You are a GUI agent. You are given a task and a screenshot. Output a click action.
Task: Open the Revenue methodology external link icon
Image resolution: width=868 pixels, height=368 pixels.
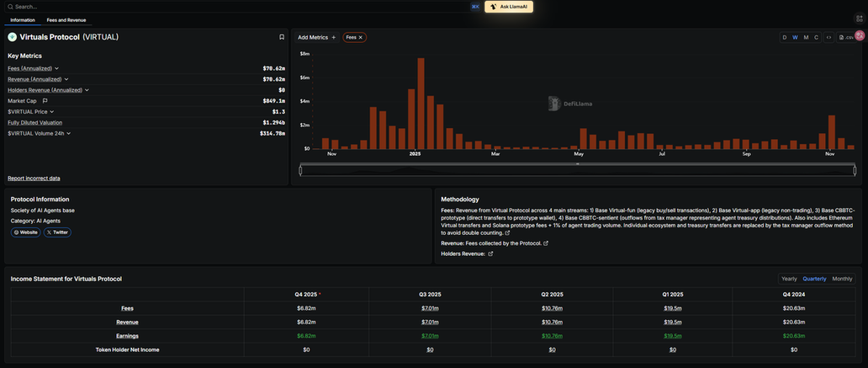(546, 243)
